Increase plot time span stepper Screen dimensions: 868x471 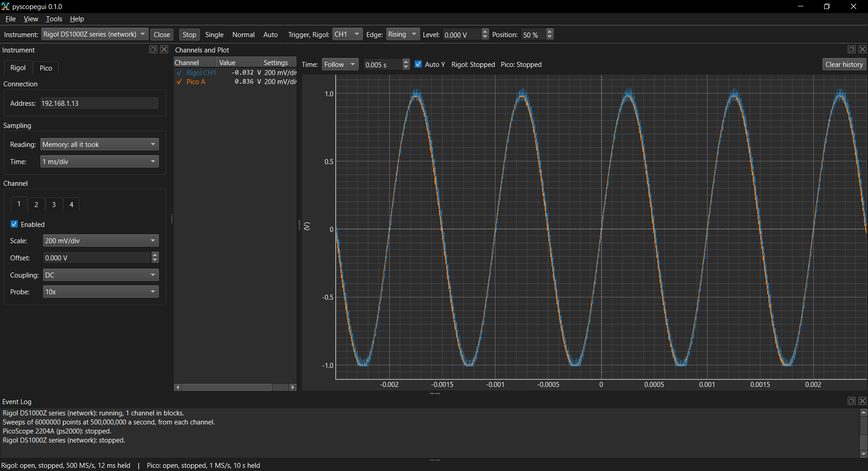tap(406, 62)
